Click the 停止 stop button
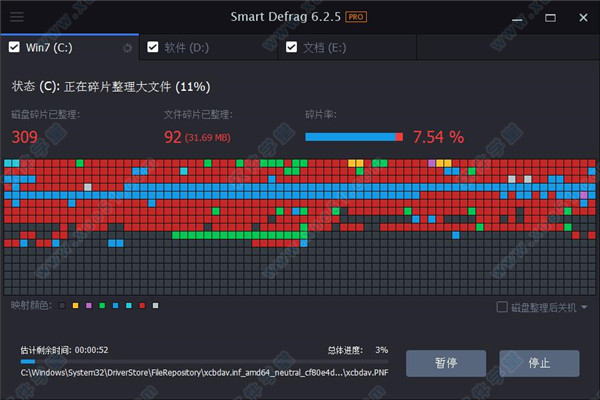 click(x=539, y=363)
